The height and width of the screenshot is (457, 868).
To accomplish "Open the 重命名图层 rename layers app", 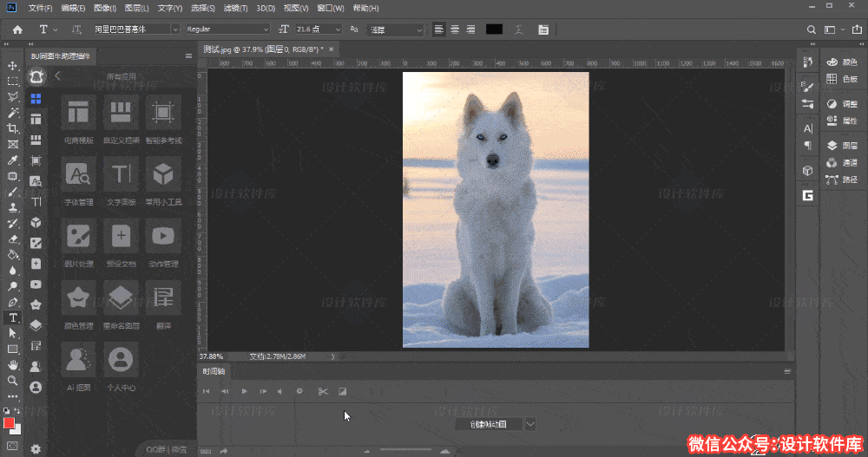I will [121, 297].
